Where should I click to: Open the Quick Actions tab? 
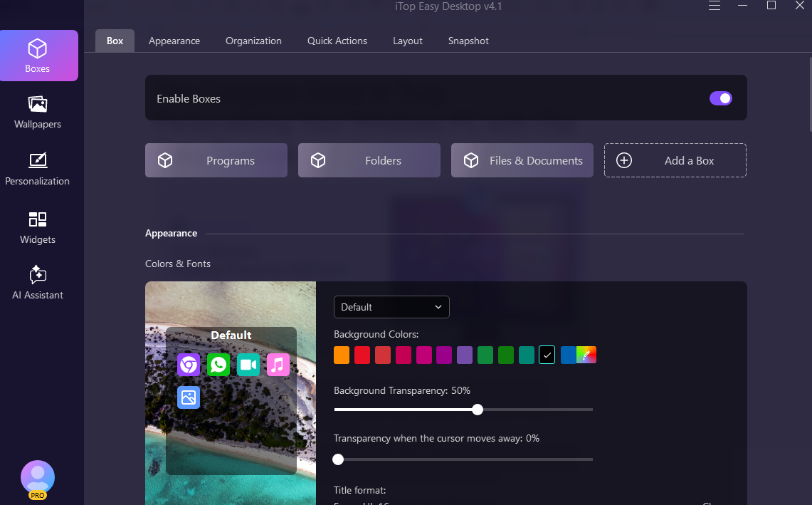337,41
